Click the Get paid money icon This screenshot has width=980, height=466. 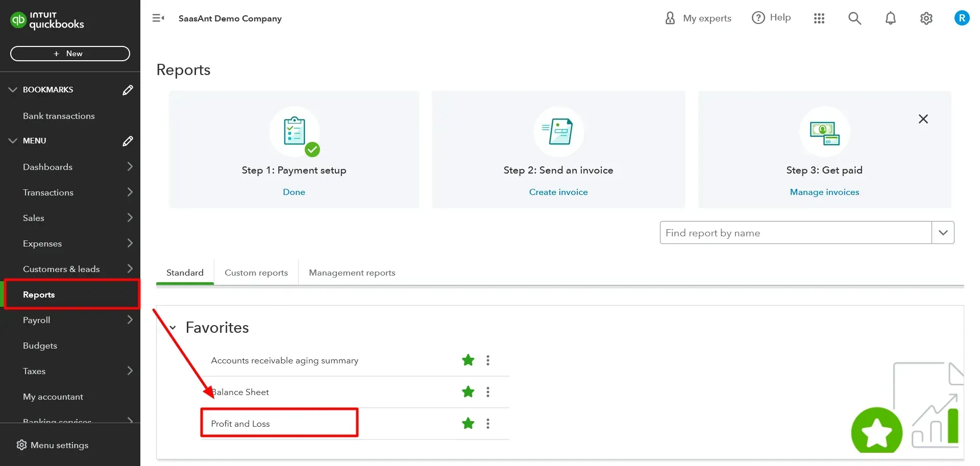coord(824,132)
